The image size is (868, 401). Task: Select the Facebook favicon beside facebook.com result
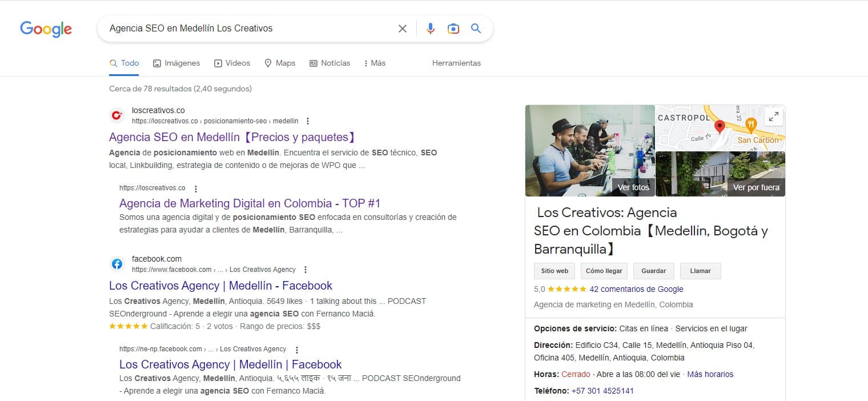(117, 263)
